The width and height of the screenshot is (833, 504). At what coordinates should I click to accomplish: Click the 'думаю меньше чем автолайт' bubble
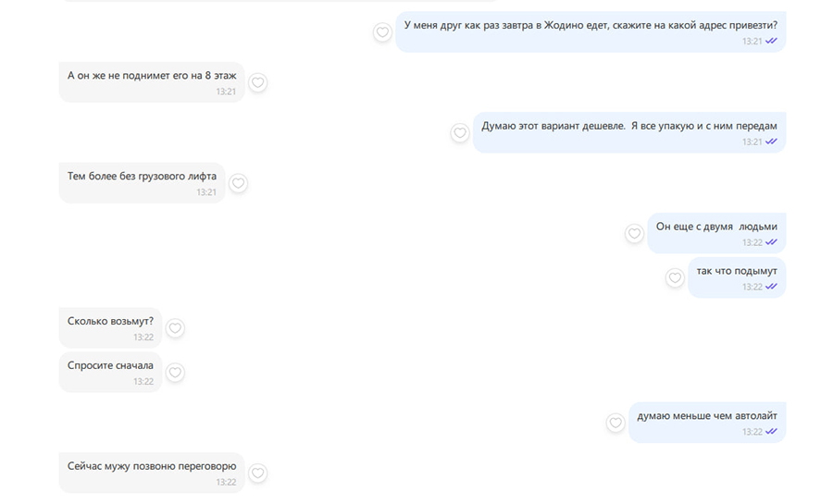click(707, 423)
